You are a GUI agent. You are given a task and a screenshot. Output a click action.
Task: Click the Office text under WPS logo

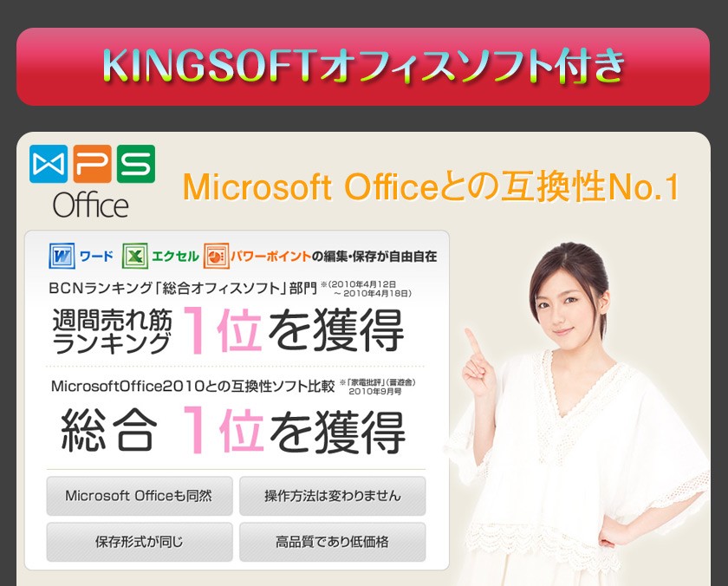click(x=90, y=205)
